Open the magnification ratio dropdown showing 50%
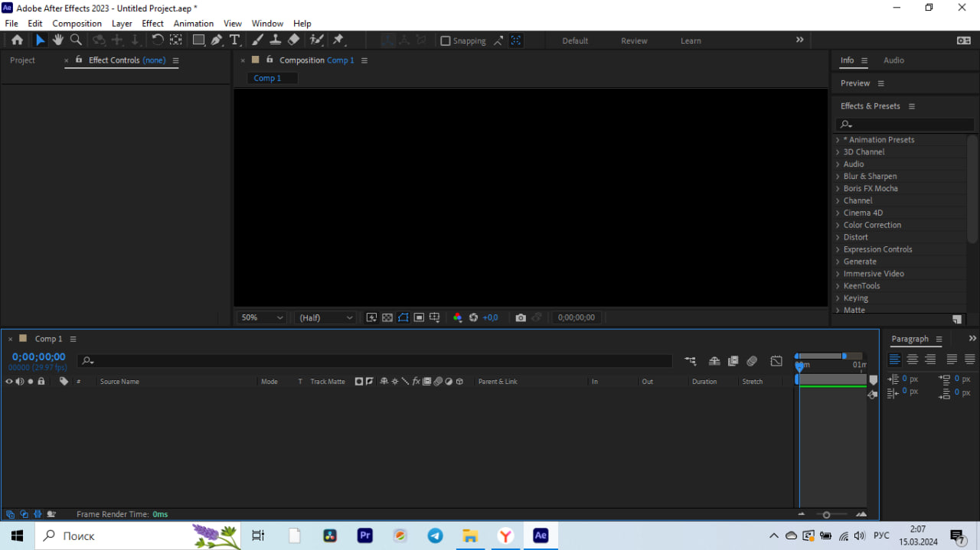The height and width of the screenshot is (550, 980). [x=260, y=317]
